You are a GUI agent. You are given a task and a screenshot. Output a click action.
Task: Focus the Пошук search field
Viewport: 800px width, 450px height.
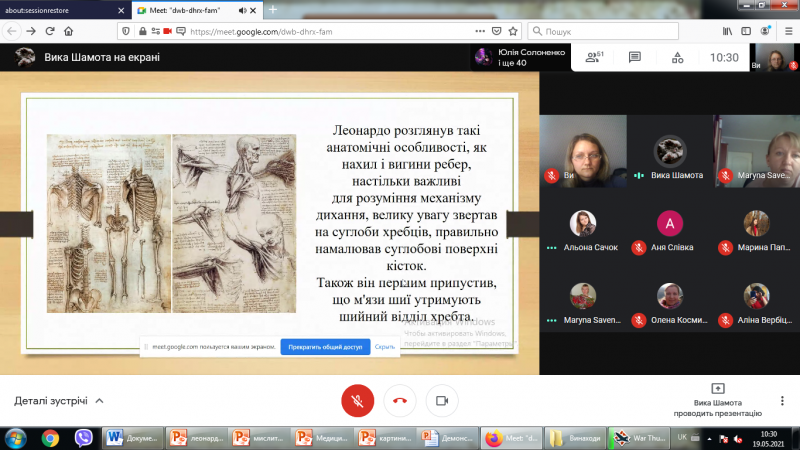tap(603, 31)
